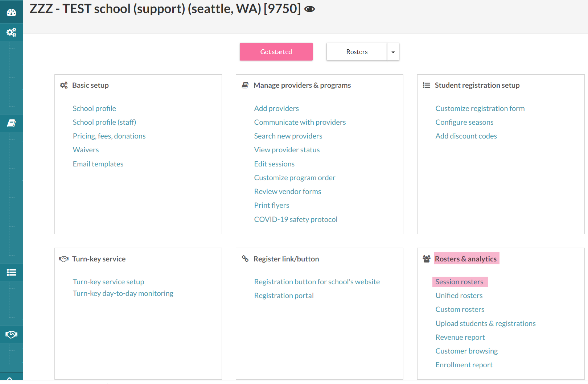Open the highlighted Session rosters link
The width and height of the screenshot is (588, 384).
pos(459,282)
